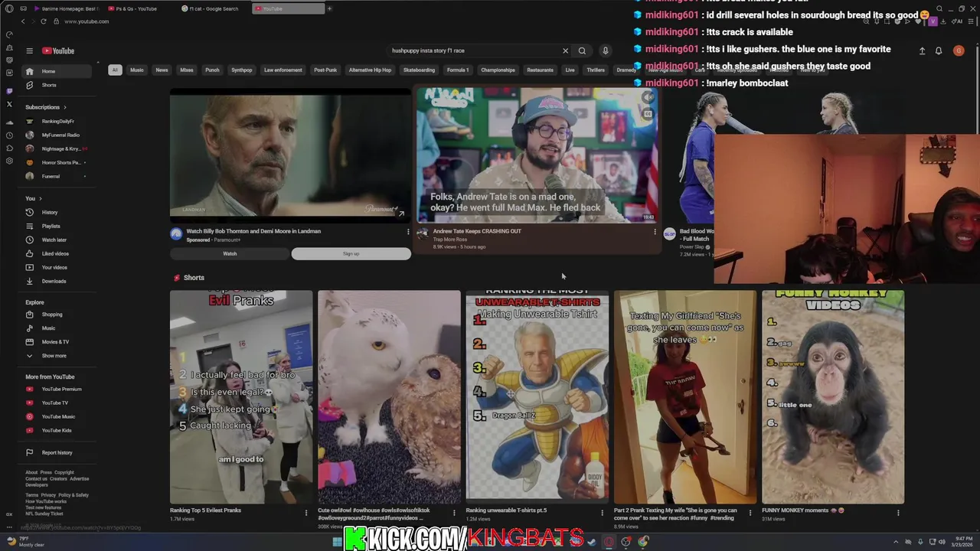The image size is (980, 551).
Task: Open options menu for Landman sponsored video
Action: [x=407, y=232]
